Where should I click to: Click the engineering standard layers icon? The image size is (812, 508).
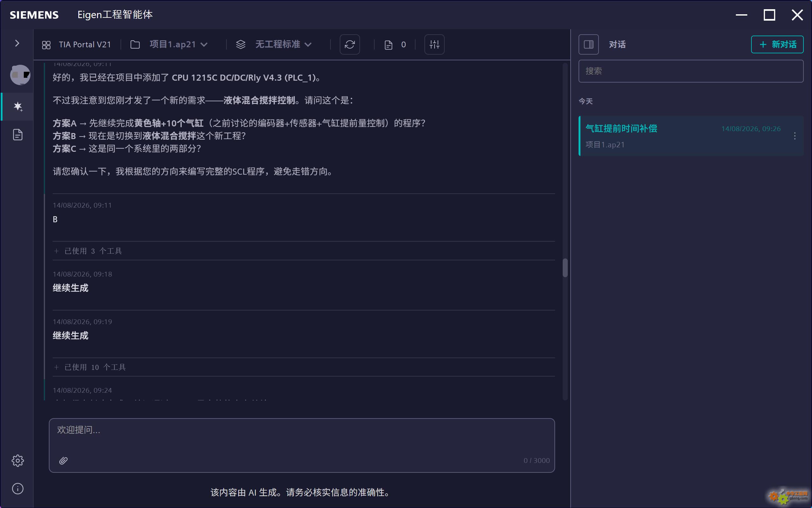tap(240, 45)
